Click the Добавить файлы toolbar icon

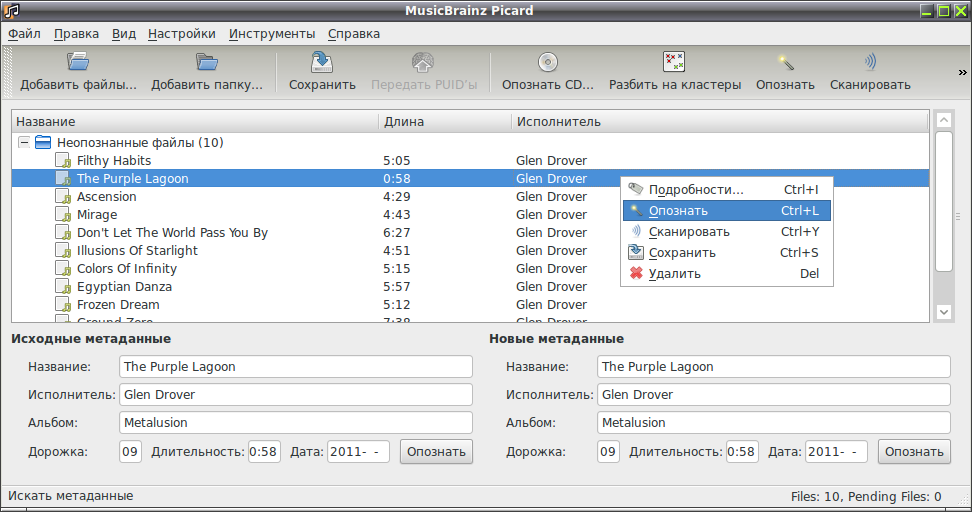point(78,61)
